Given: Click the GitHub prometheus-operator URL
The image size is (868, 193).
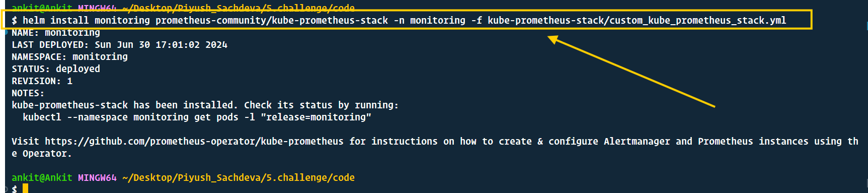Looking at the screenshot, I should (194, 142).
